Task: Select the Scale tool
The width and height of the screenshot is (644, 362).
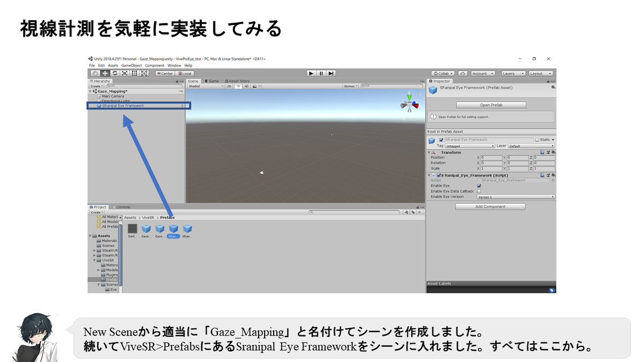Action: [125, 73]
